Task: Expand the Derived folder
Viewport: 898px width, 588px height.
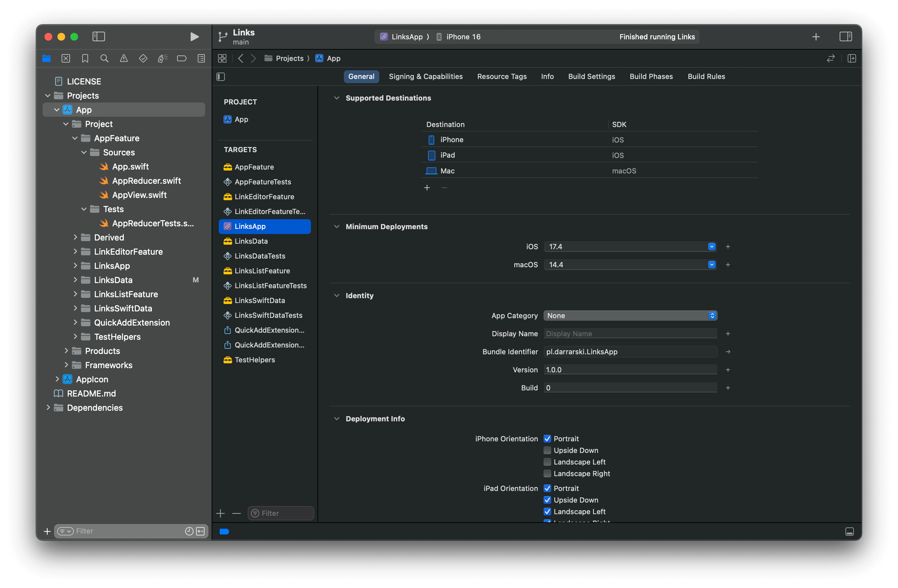Action: click(x=75, y=237)
